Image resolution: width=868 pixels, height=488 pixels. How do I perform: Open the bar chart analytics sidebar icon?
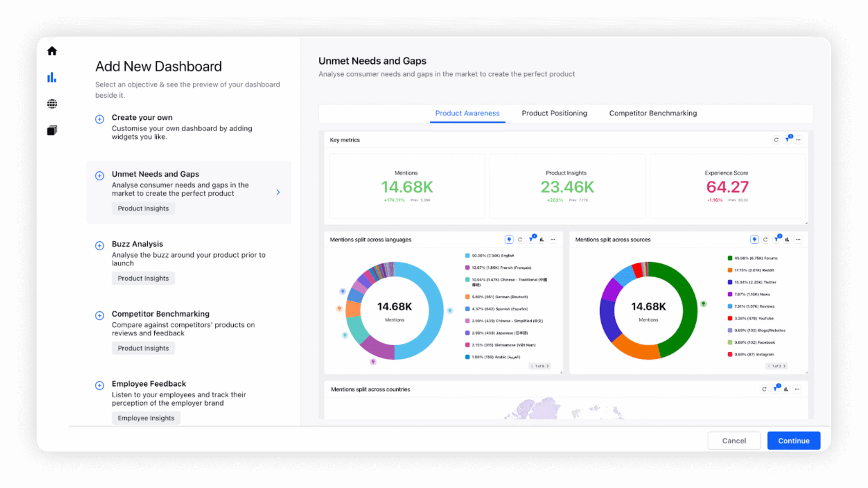[52, 77]
